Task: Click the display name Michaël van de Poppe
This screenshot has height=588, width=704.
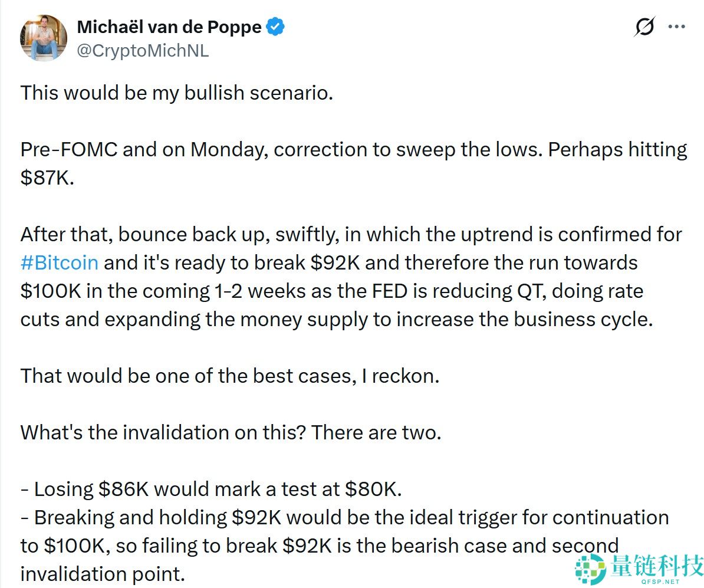Action: click(169, 27)
